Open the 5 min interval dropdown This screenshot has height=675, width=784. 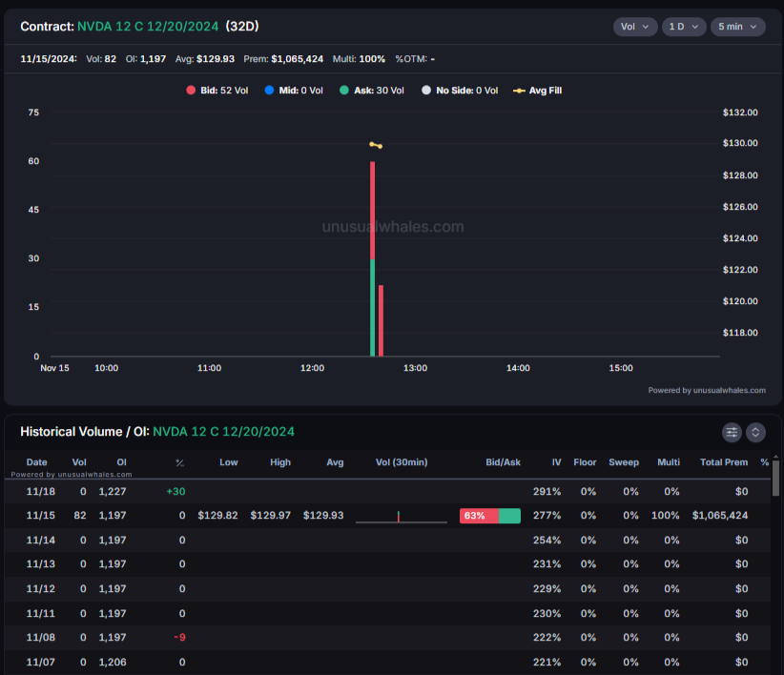[737, 27]
